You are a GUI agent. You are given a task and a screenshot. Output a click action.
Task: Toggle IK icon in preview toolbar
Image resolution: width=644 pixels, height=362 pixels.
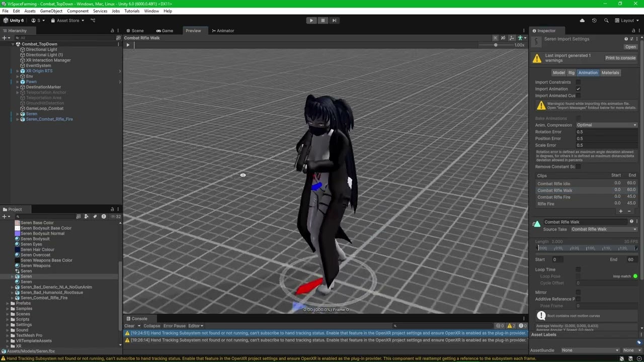tap(495, 38)
